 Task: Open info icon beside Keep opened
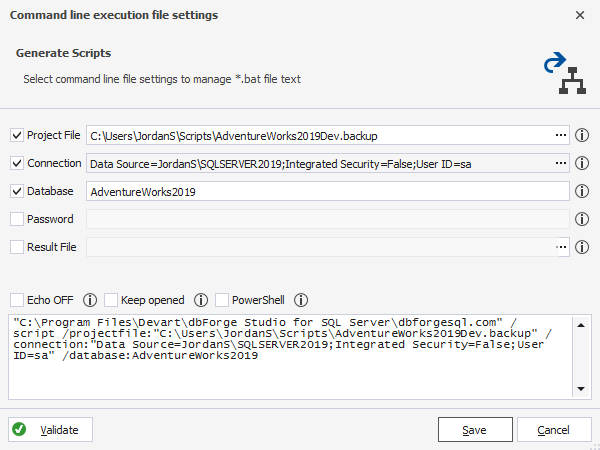click(201, 300)
